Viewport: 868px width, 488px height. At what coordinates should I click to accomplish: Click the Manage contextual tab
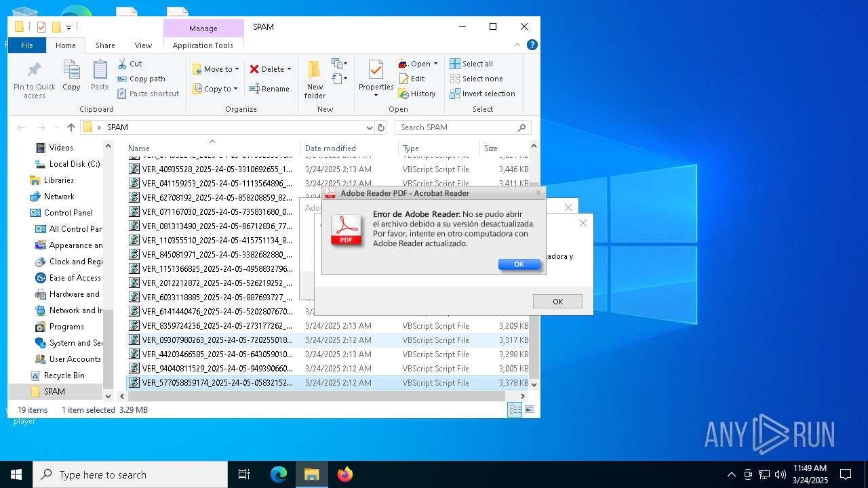tap(203, 28)
